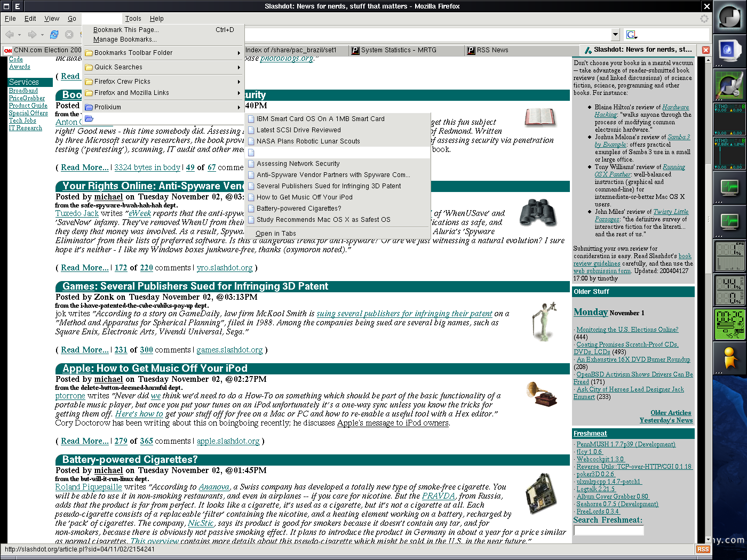Expand the Quick Searches bookmark folder

point(163,67)
